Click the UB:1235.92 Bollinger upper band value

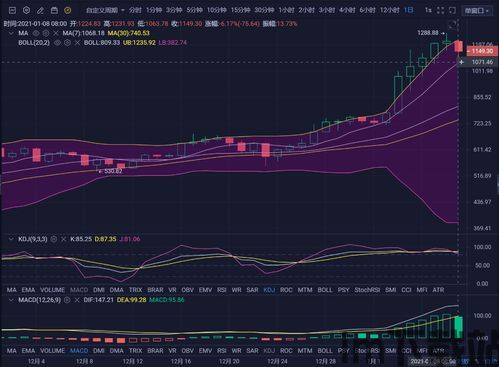click(x=139, y=43)
